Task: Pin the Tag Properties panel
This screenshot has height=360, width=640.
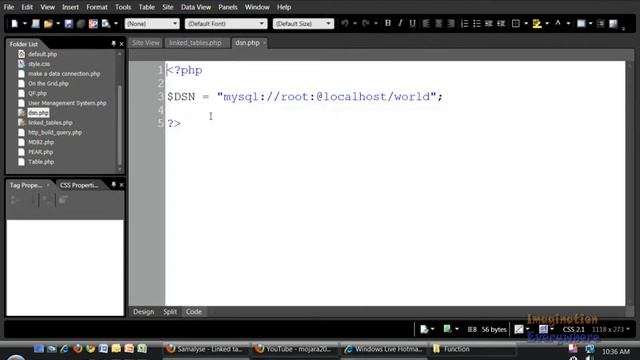Action: point(113,185)
